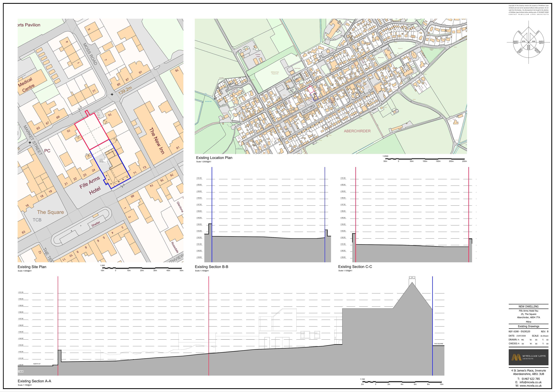This screenshot has height=392, width=555.
Task: Click the 'Existing Drawings' title block text
Action: click(528, 326)
